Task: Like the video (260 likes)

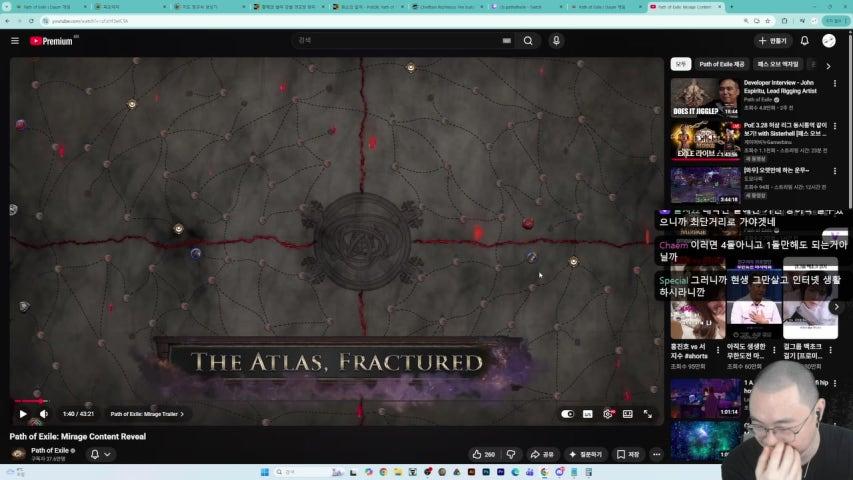Action: click(483, 454)
